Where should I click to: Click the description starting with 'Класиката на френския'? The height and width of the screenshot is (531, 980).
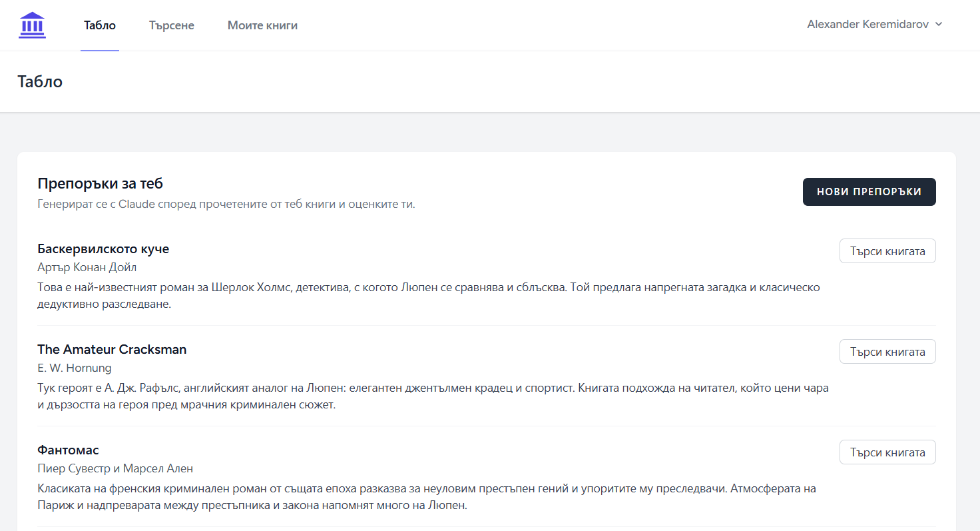click(x=427, y=497)
